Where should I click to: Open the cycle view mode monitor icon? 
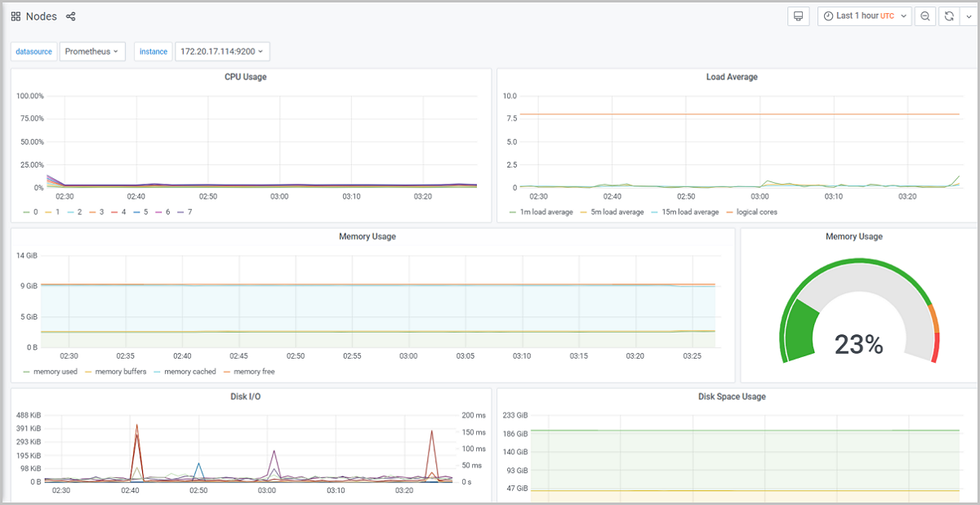coord(799,16)
